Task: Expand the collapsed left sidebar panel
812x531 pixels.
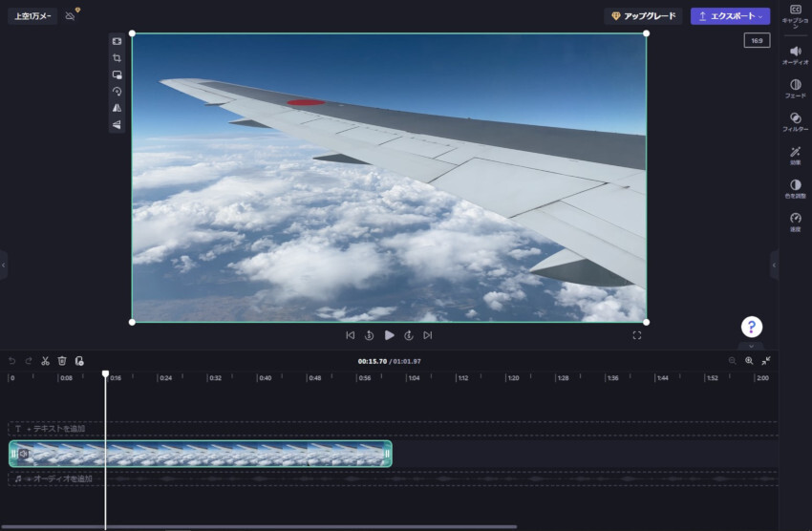Action: [4, 265]
